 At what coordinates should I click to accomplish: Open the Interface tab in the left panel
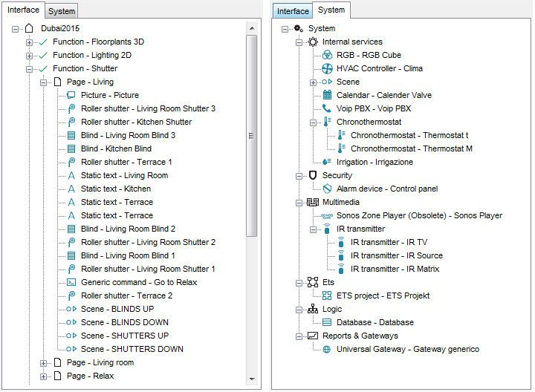click(23, 10)
